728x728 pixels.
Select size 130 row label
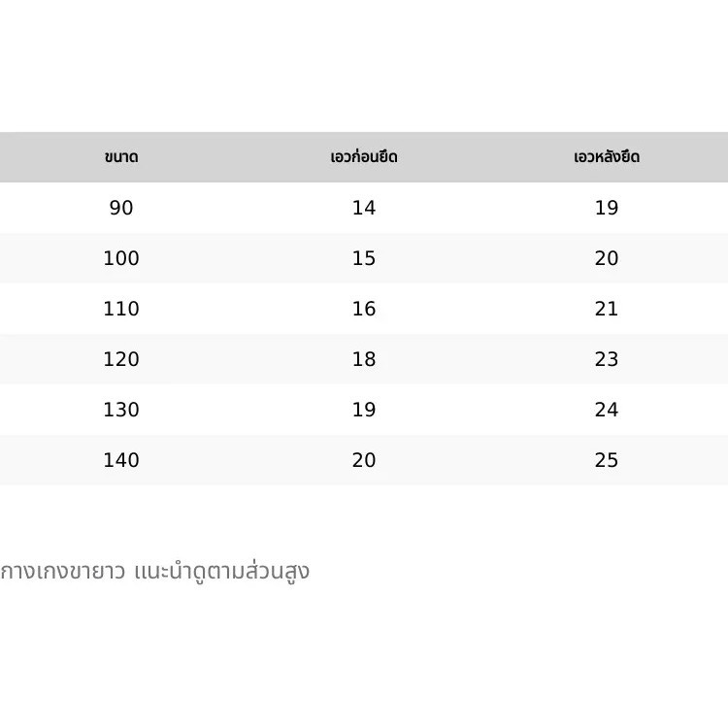point(121,410)
